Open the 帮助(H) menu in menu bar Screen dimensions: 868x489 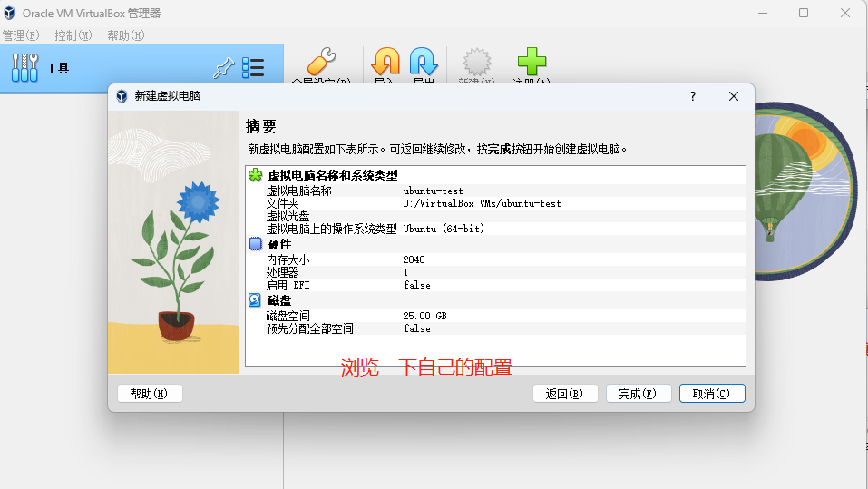tap(126, 35)
